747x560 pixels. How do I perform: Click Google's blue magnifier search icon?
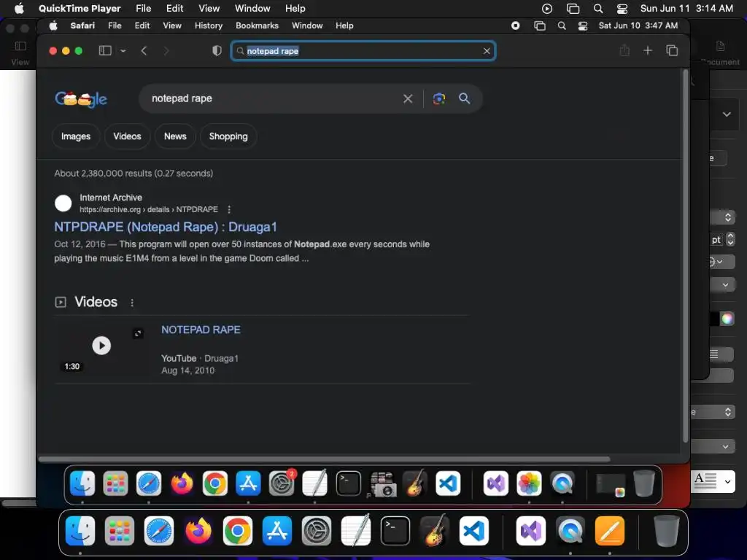tap(465, 98)
